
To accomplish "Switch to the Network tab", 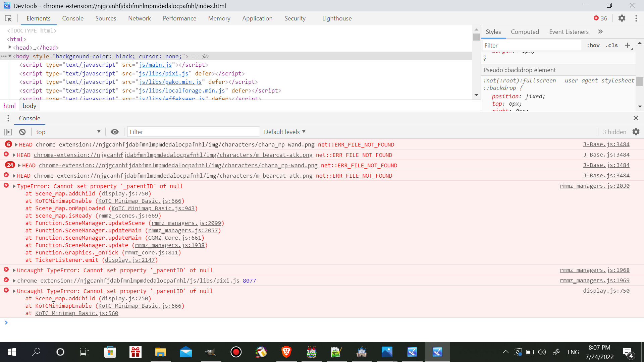I will (140, 18).
